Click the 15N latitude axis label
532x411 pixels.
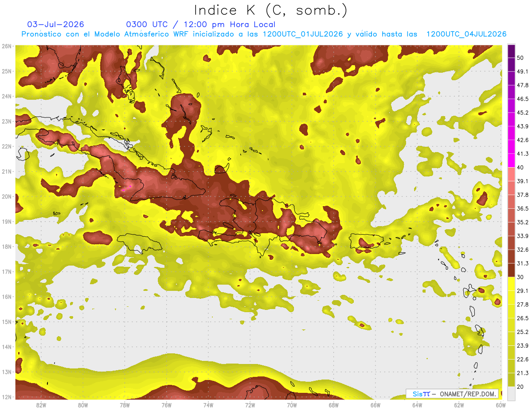pos(7,321)
